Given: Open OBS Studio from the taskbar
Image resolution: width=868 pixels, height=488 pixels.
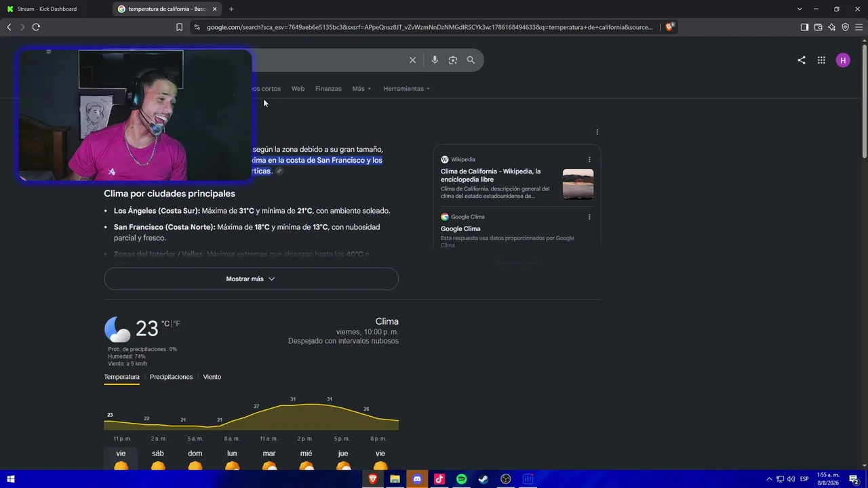Looking at the screenshot, I should point(506,479).
